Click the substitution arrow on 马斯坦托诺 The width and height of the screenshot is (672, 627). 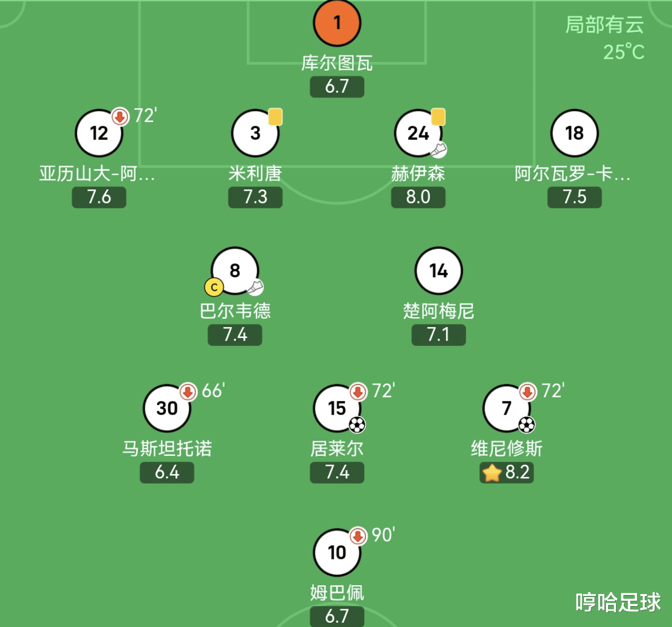pos(188,391)
